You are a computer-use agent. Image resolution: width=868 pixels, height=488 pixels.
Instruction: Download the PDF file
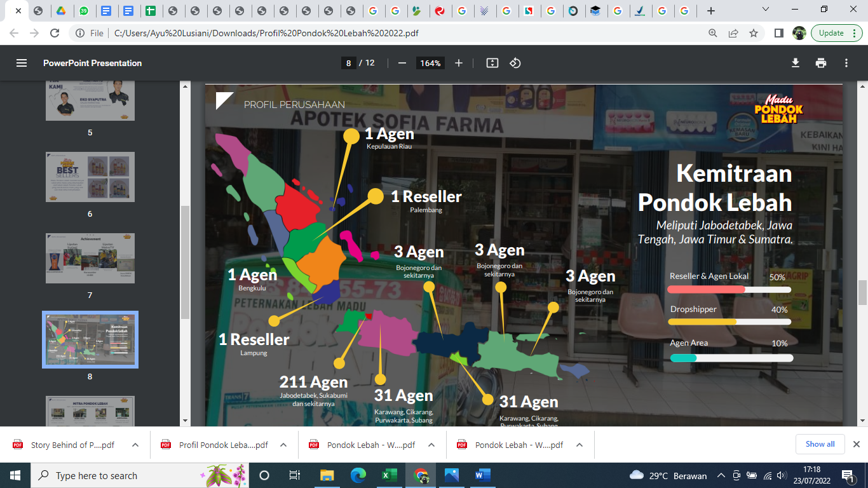point(795,63)
